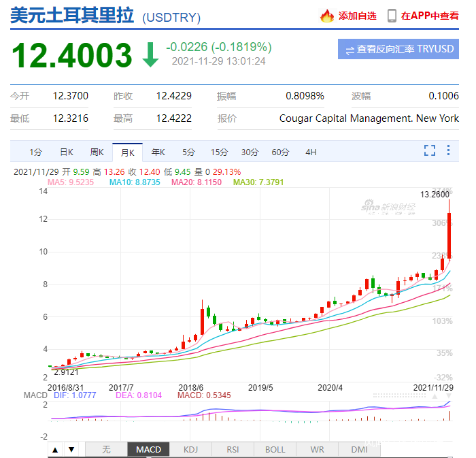Image resolution: width=476 pixels, height=458 pixels.
Task: Switch to the 30分 chart tab
Action: tap(250, 152)
